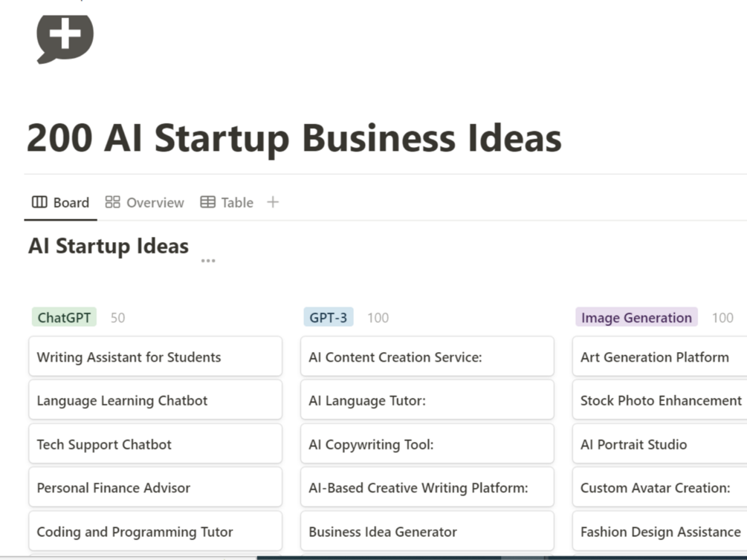
Task: Open the Coding and Programming Tutor card
Action: pyautogui.click(x=155, y=532)
